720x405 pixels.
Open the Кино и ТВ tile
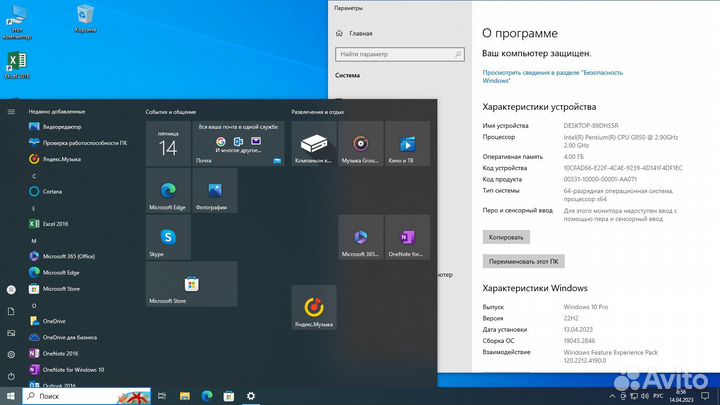408,144
